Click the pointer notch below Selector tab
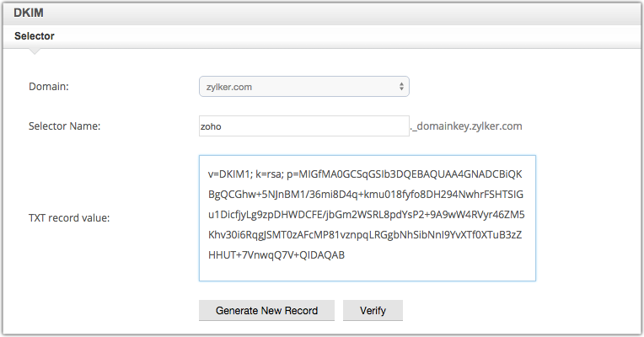This screenshot has height=337, width=644. tap(34, 52)
